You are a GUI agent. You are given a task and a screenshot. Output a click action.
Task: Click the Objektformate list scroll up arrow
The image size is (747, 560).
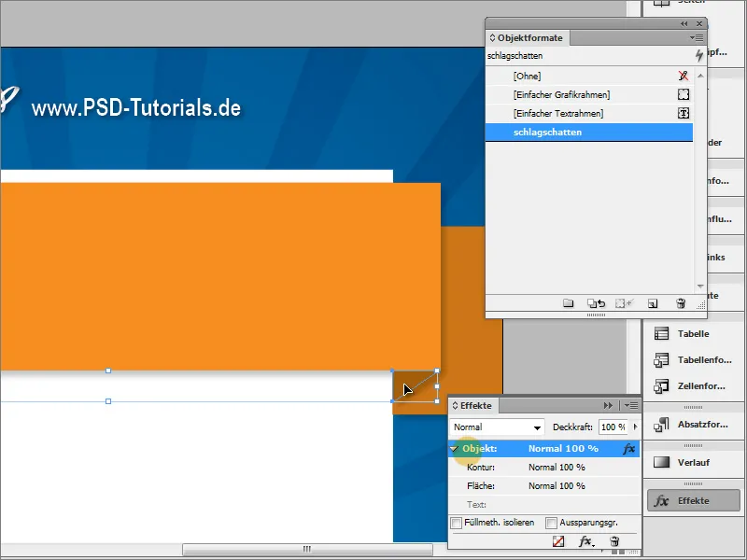[700, 76]
